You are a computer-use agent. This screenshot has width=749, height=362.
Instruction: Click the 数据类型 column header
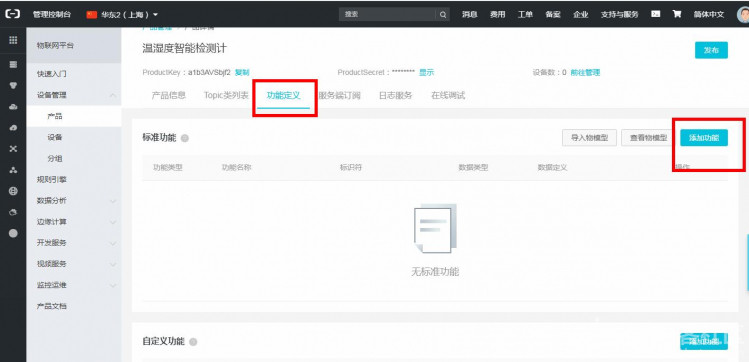click(x=473, y=168)
